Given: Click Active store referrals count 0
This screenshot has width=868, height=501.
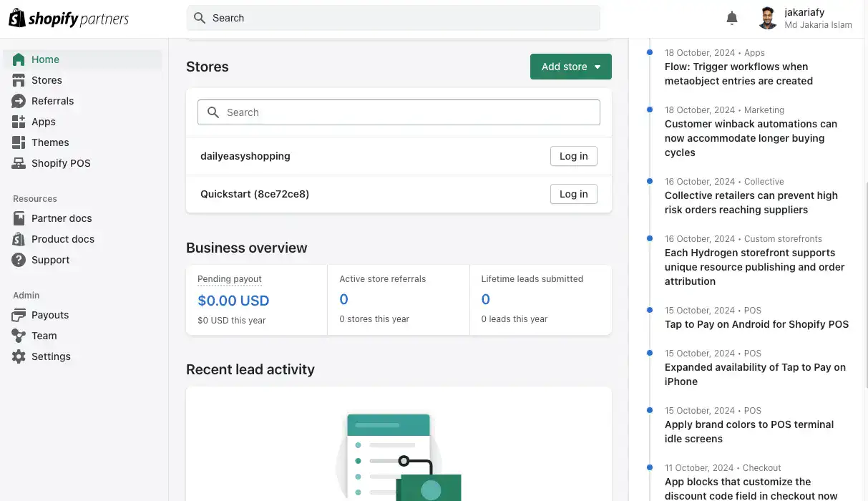Looking at the screenshot, I should click(343, 299).
